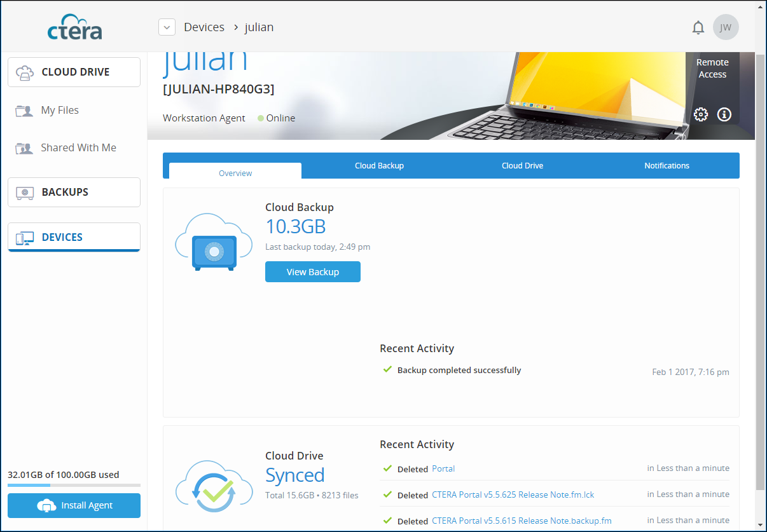
Task: Click the Workstation Agent label
Action: (x=204, y=118)
